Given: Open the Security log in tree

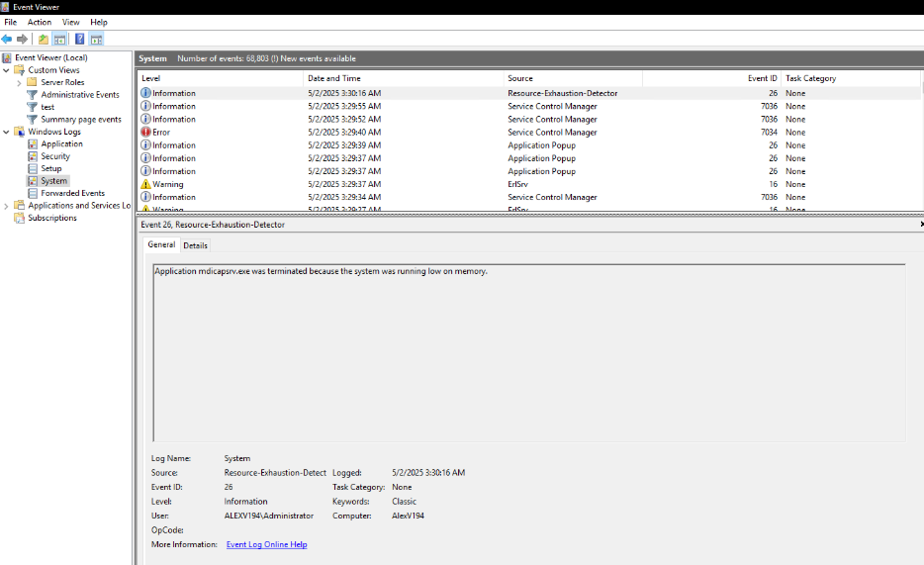Looking at the screenshot, I should (55, 156).
